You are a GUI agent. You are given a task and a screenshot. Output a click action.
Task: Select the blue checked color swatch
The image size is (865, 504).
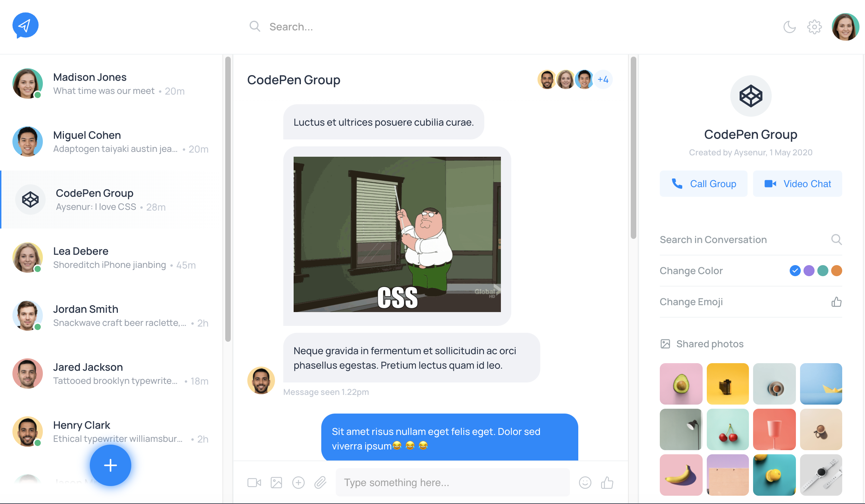coord(795,271)
